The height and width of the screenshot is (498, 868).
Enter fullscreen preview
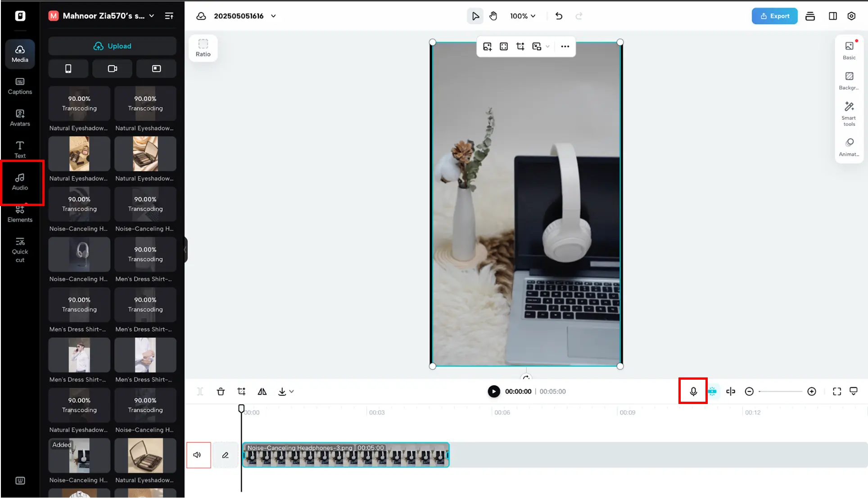pyautogui.click(x=837, y=391)
